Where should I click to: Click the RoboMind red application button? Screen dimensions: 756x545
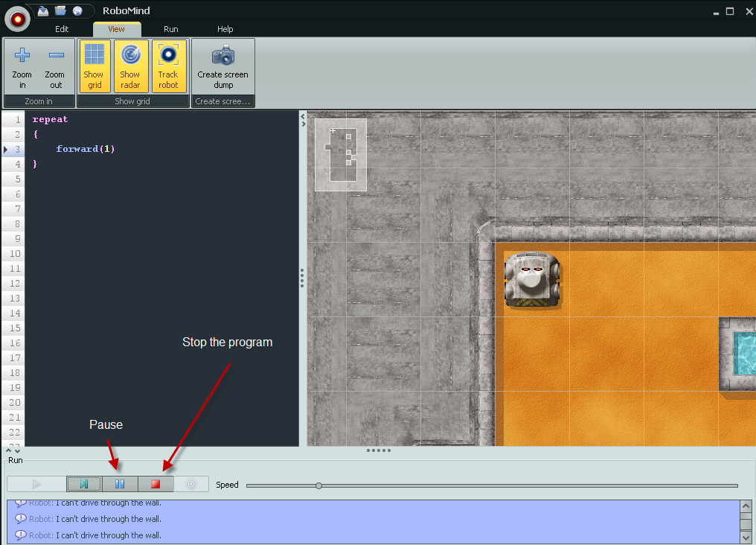tap(17, 19)
